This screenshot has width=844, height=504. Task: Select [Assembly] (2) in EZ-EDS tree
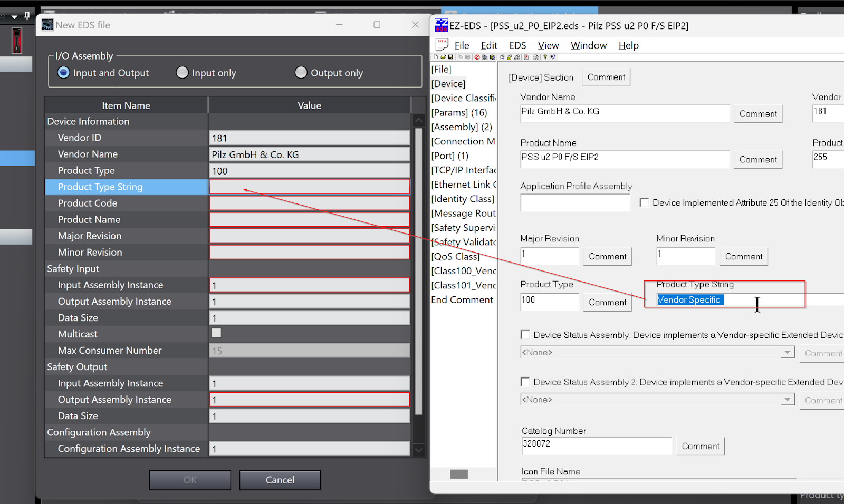coord(462,127)
